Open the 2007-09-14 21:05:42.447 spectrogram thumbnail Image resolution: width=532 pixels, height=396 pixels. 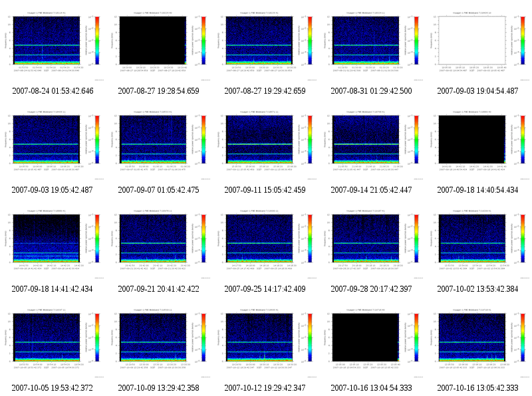[372, 145]
